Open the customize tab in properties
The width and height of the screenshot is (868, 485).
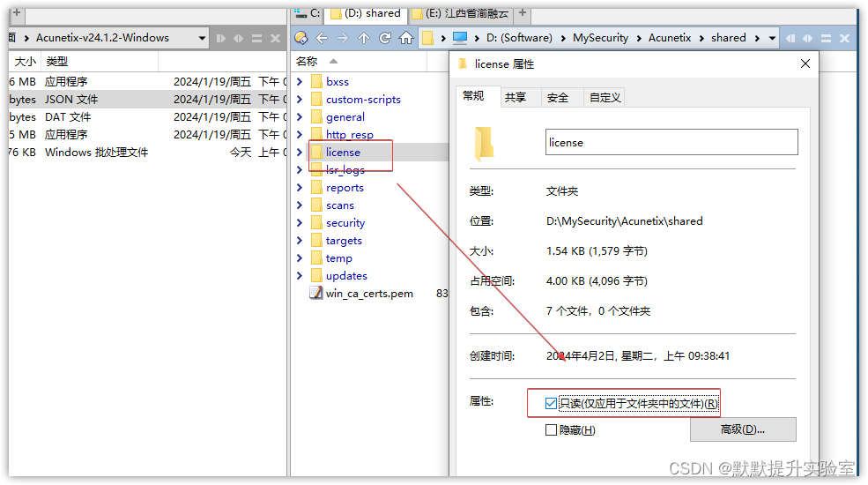click(x=605, y=98)
